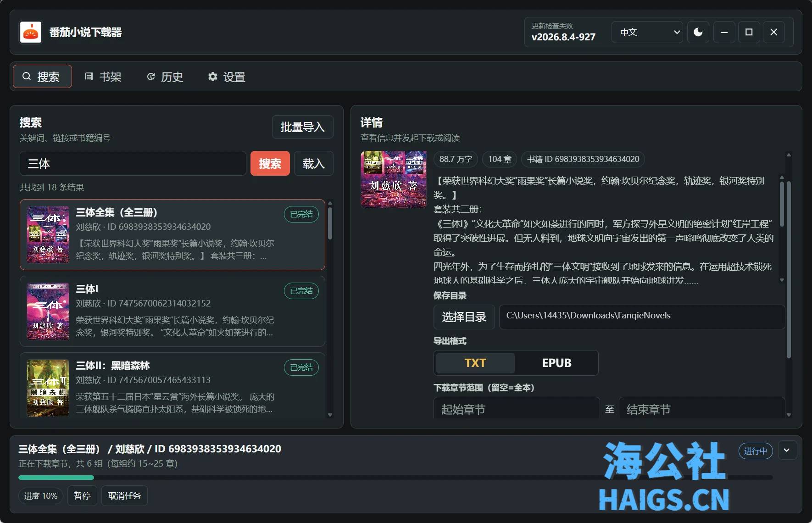The height and width of the screenshot is (523, 812).
Task: Switch to the 书架 tab
Action: [x=104, y=77]
